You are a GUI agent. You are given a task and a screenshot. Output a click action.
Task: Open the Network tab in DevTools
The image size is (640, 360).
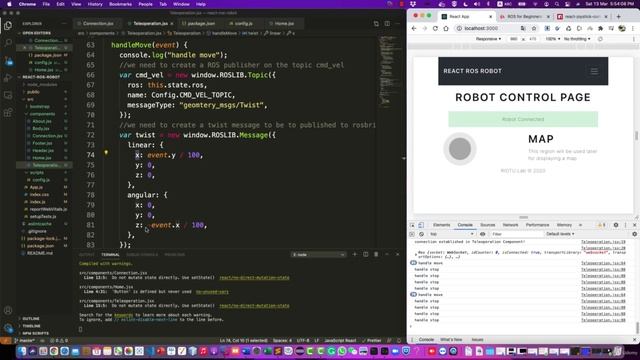[510, 225]
